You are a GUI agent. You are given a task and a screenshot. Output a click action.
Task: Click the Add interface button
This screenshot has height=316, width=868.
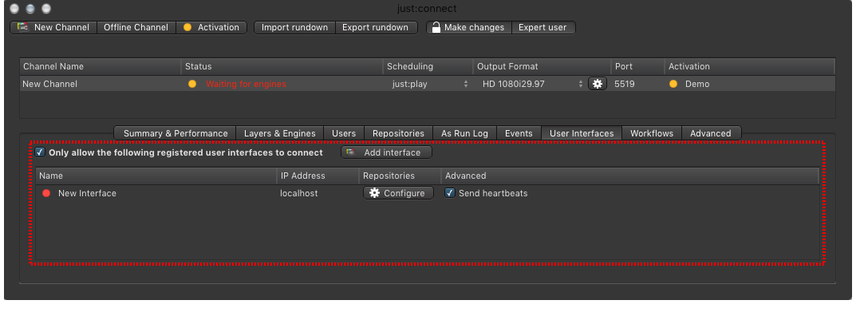tap(386, 152)
